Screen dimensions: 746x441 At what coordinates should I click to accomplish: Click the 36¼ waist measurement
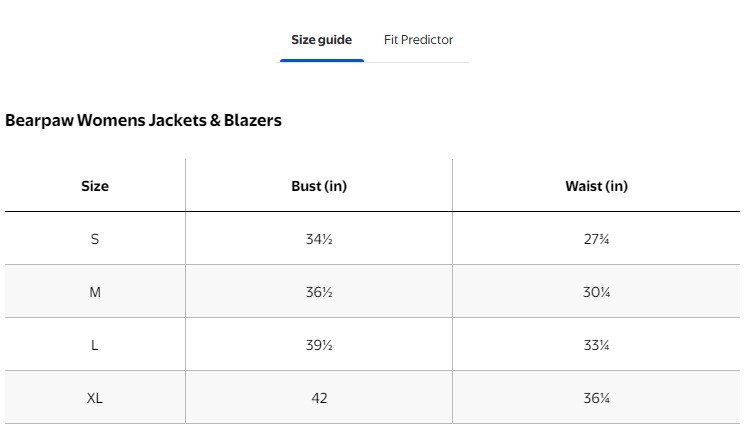[x=596, y=398]
